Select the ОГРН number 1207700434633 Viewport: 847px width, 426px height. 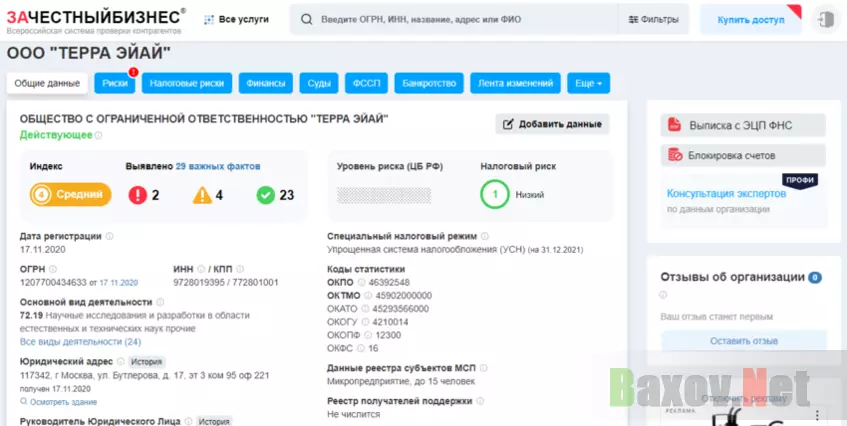(x=53, y=282)
